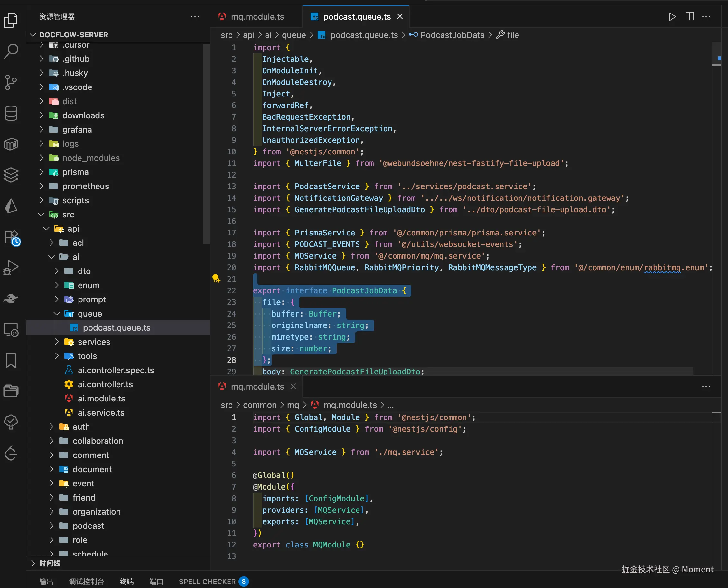
Task: Open the Extensions view icon
Action: (11, 237)
